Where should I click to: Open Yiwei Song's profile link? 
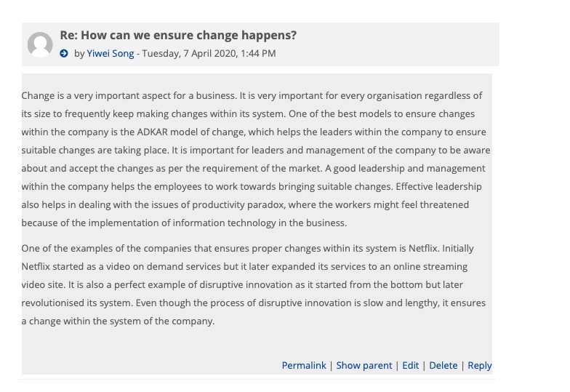click(111, 53)
